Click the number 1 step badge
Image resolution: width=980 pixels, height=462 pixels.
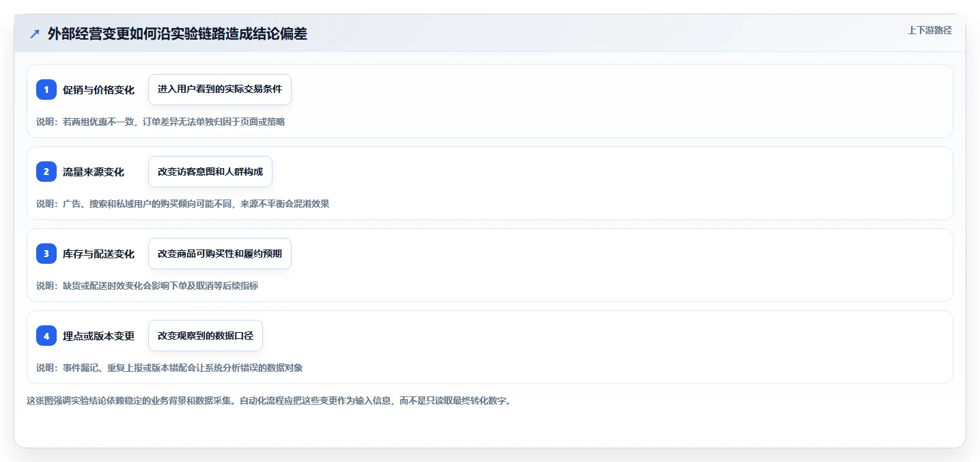click(x=46, y=90)
